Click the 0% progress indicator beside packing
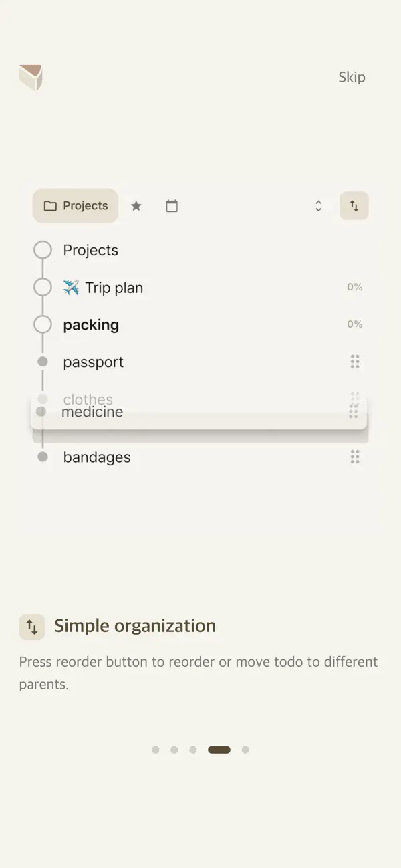 click(355, 324)
